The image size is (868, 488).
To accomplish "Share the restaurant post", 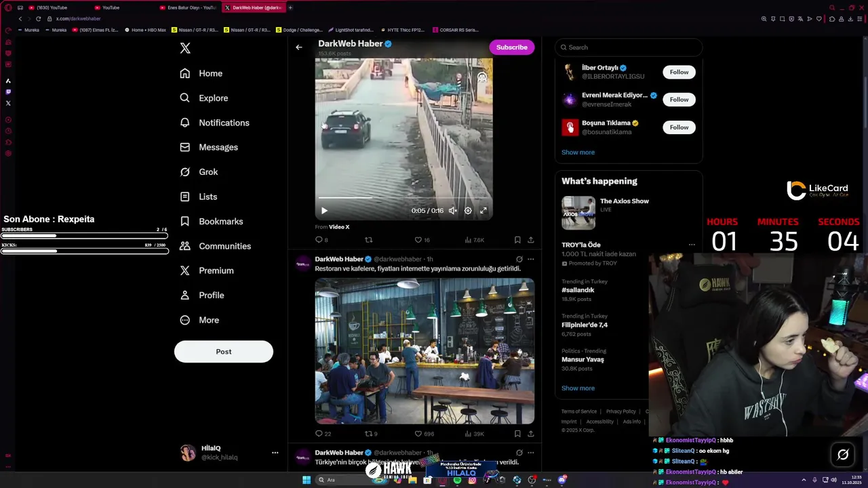I will click(x=531, y=434).
